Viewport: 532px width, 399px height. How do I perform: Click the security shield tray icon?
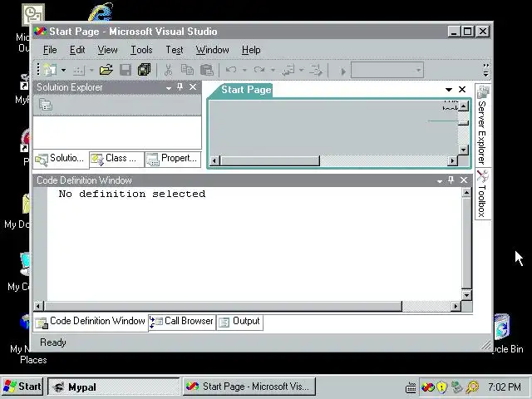(x=441, y=387)
